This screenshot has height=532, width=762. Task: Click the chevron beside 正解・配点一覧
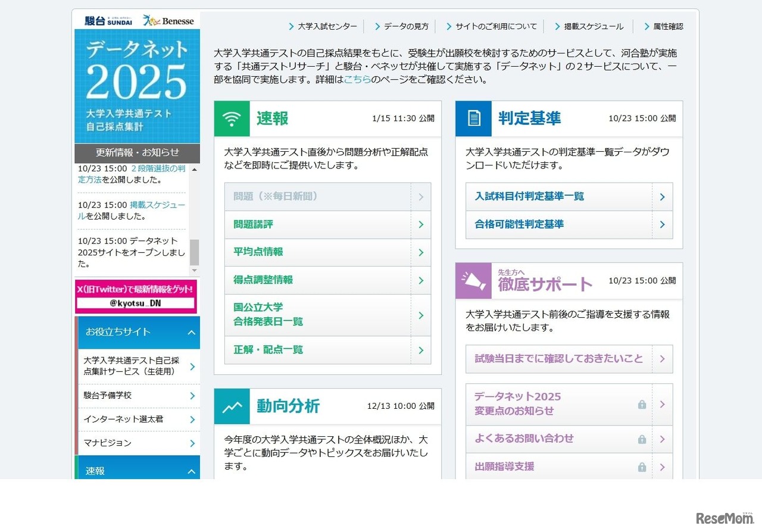tap(421, 350)
